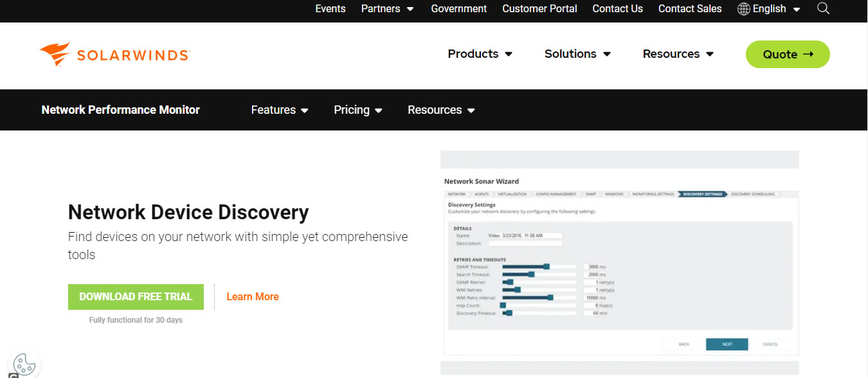Screen dimensions: 868x378
Task: Click Contact Us in the top bar
Action: 617,8
